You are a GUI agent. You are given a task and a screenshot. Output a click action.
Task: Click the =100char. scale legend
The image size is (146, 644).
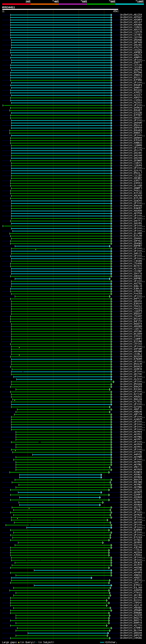[x=109, y=642]
